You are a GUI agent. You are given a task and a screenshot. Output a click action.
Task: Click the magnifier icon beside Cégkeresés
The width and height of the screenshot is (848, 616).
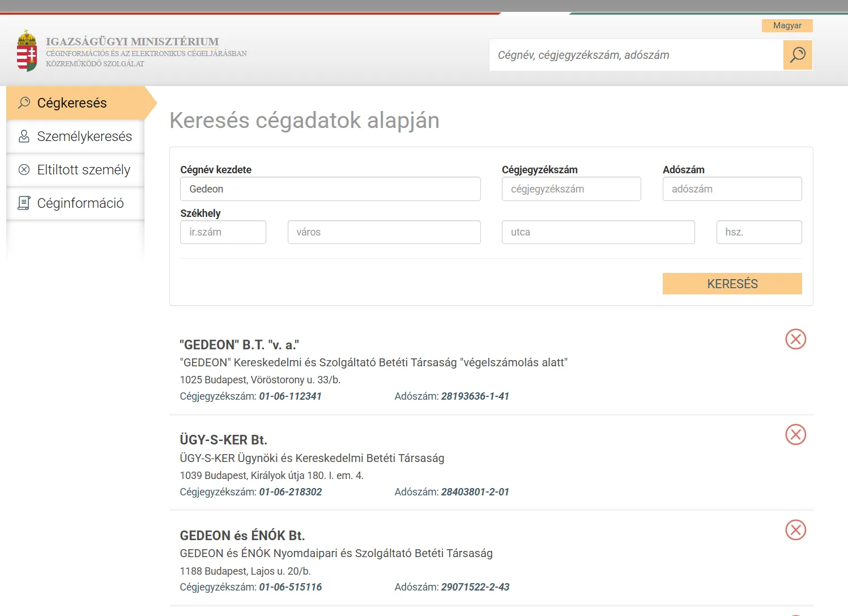[x=24, y=102]
